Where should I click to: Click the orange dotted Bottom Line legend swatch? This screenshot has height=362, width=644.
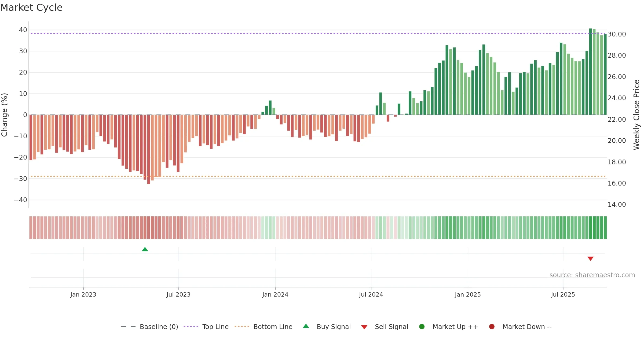[242, 327]
